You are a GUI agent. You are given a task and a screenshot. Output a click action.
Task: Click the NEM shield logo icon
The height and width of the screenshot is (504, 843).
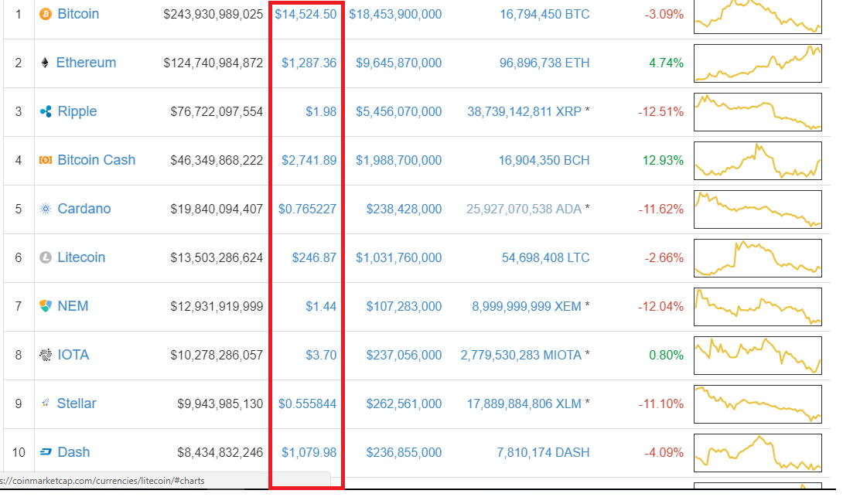[x=46, y=306]
